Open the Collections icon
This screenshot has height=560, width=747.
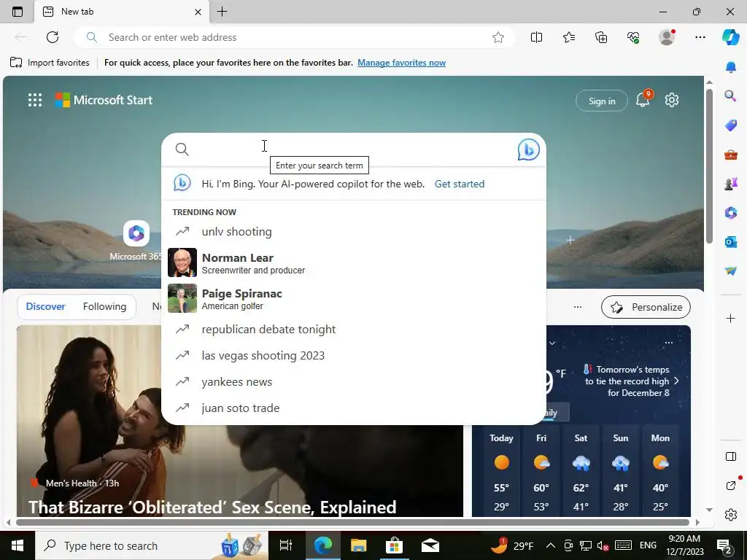tap(601, 37)
